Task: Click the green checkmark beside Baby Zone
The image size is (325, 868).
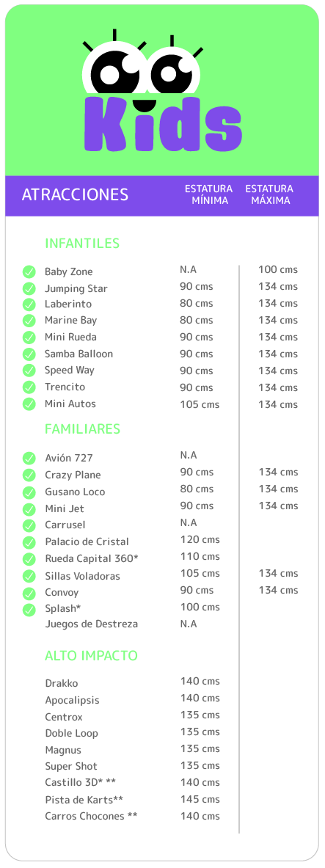Action: coord(29,271)
